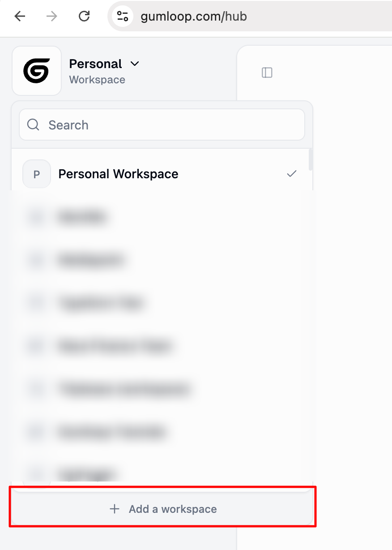The width and height of the screenshot is (392, 550).
Task: Open the sidebar panel toggle icon
Action: click(267, 73)
